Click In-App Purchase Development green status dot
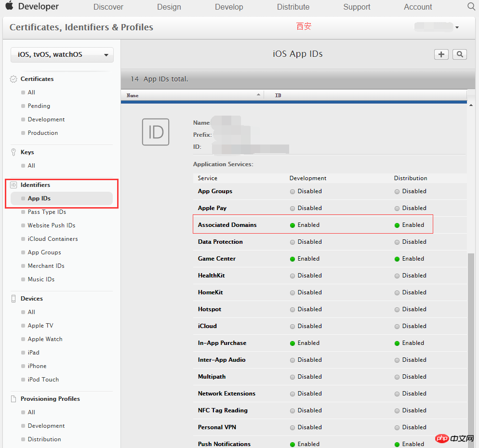The height and width of the screenshot is (448, 479). (293, 343)
